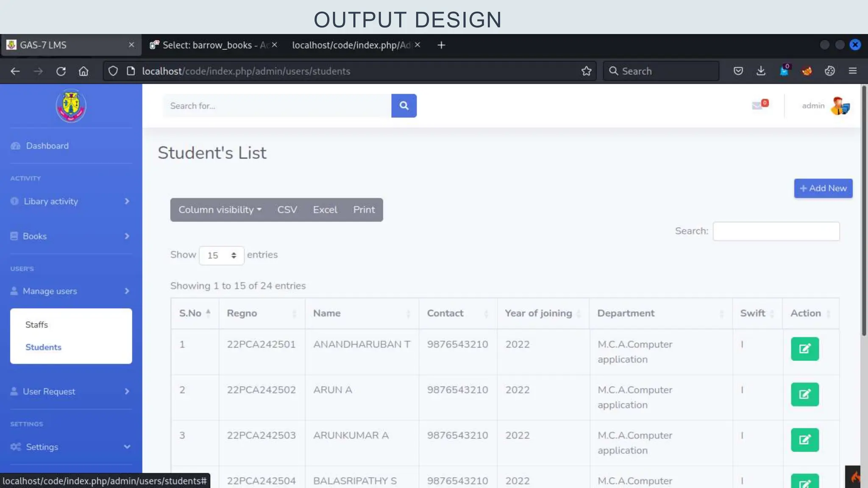Click the shield tracking protection icon
The width and height of the screenshot is (868, 488).
[x=113, y=71]
